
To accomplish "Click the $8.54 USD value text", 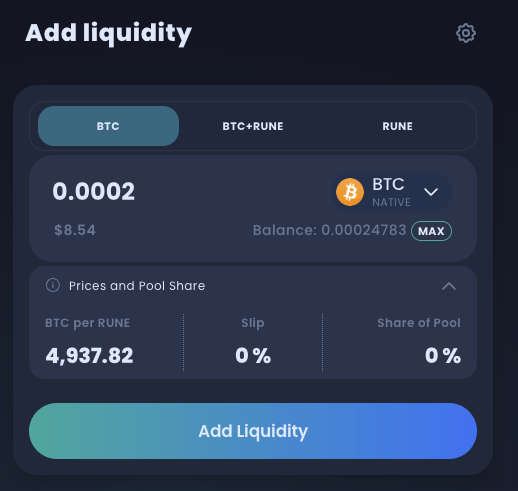I will pos(75,230).
